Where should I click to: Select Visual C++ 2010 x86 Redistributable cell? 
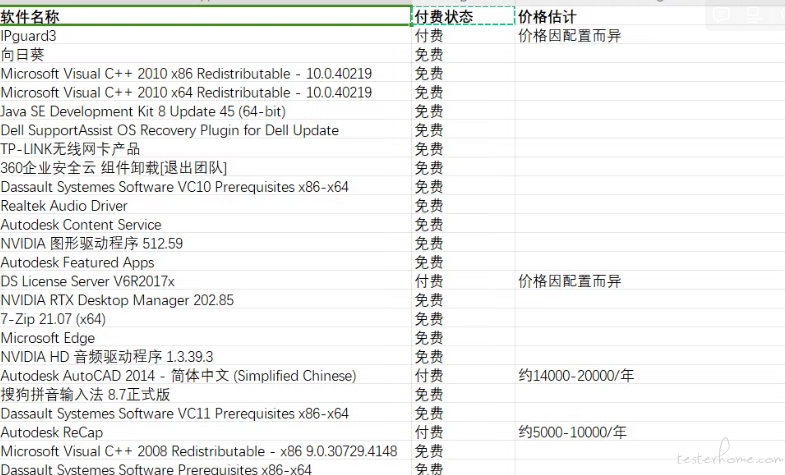click(205, 73)
